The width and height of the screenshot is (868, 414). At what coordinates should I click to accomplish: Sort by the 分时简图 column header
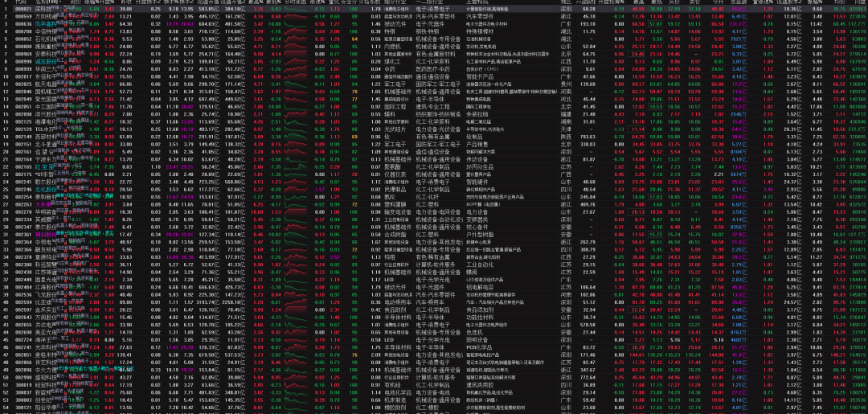[294, 2]
